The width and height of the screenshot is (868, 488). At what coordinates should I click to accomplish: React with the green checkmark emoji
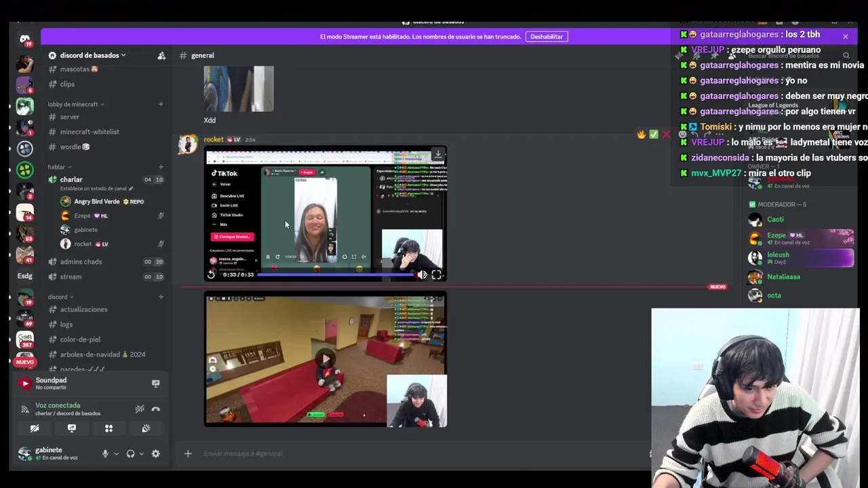(x=654, y=134)
